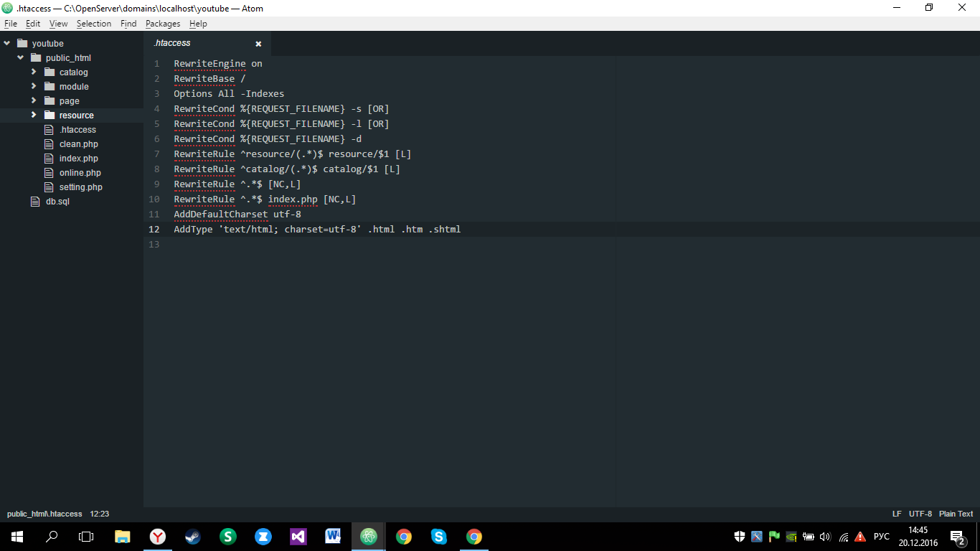Select the page folder icon
The height and width of the screenshot is (551, 980).
tap(50, 101)
